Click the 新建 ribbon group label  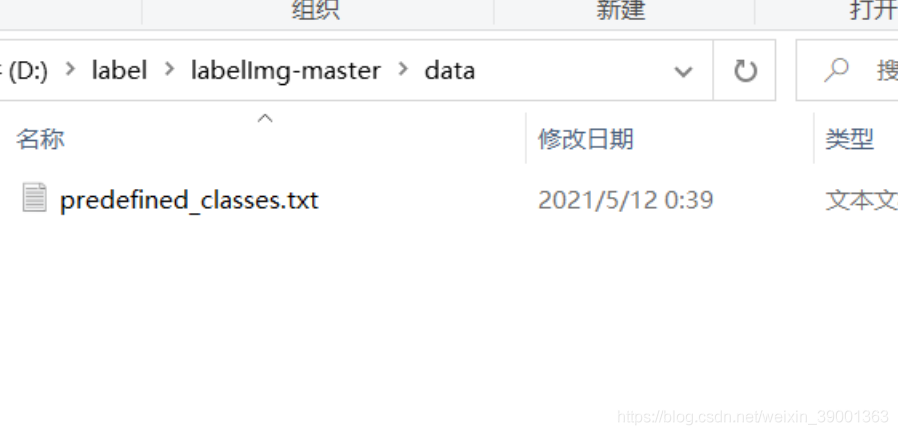pos(621,10)
